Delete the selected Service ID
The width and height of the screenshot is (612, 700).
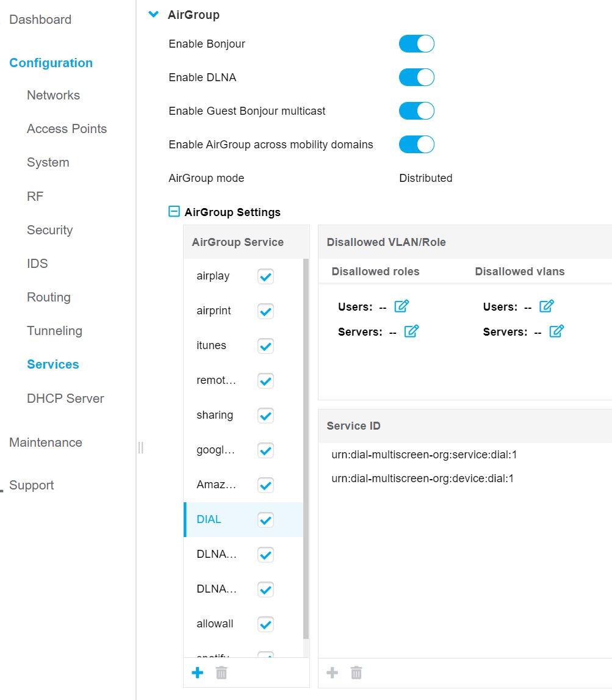(356, 673)
